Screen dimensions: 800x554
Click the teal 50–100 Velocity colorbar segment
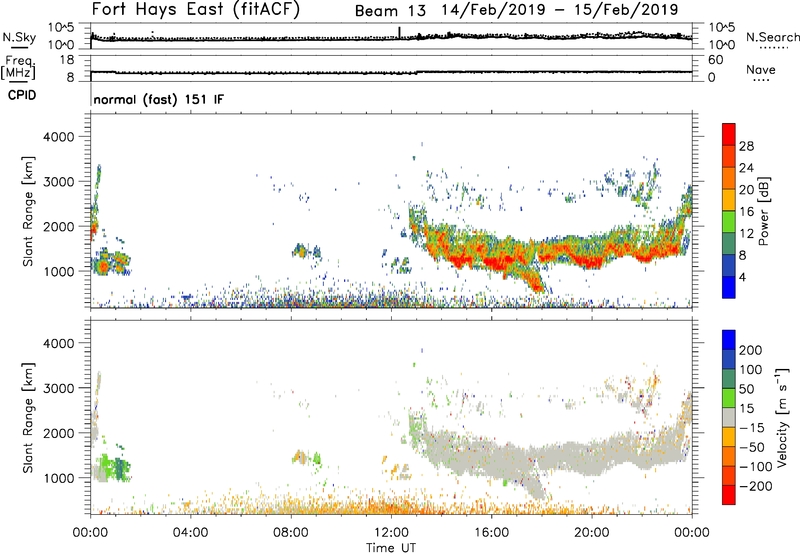729,379
